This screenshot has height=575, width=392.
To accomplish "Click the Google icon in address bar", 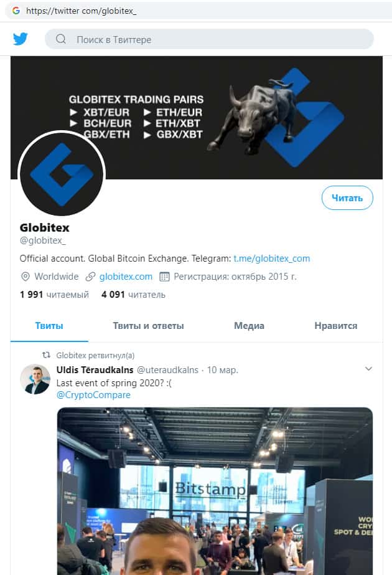I will (16, 11).
